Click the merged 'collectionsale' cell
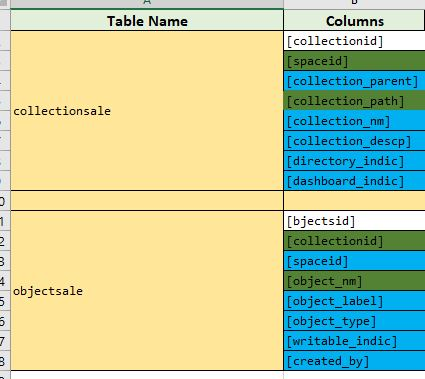Screen dimensions: 425x379 pyautogui.click(x=147, y=111)
